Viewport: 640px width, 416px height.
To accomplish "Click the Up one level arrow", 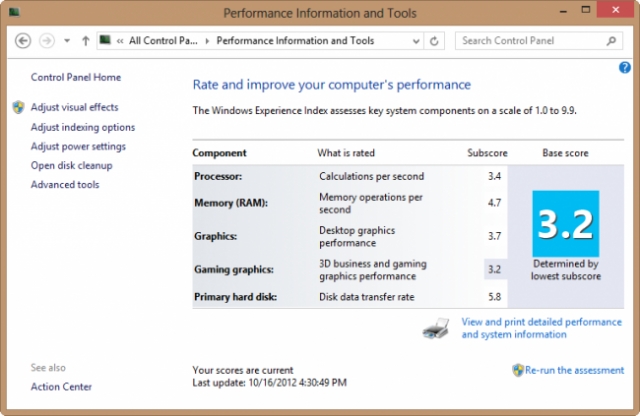I will pyautogui.click(x=84, y=41).
